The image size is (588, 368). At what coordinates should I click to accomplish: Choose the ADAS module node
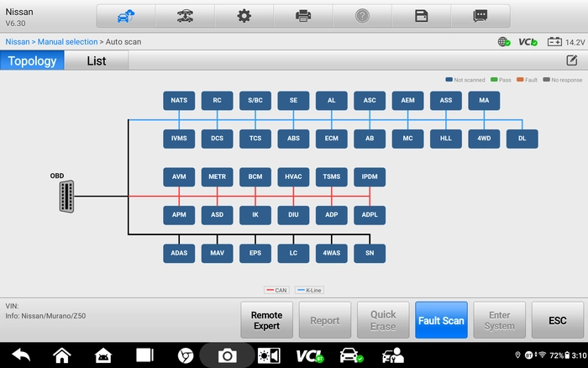pyautogui.click(x=179, y=253)
